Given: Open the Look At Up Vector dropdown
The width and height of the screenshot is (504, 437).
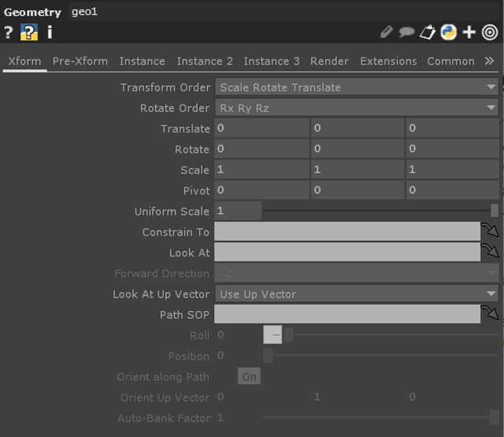Looking at the screenshot, I should [357, 294].
